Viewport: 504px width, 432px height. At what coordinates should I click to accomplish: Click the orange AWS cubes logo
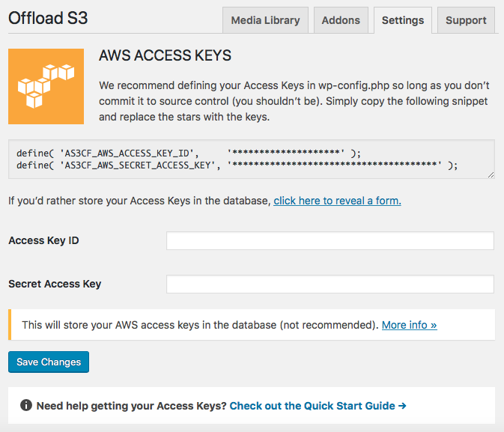(46, 86)
